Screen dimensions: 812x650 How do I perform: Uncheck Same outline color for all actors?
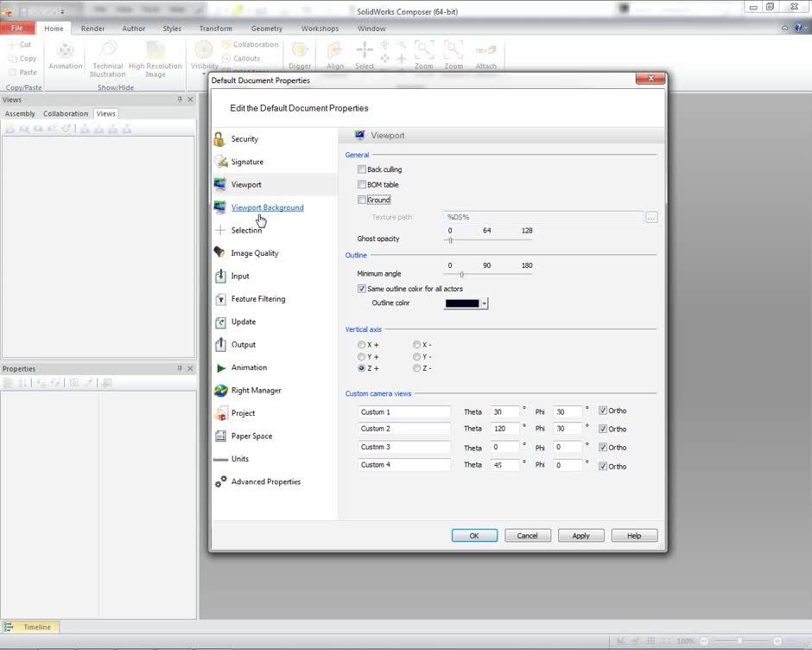click(x=362, y=288)
